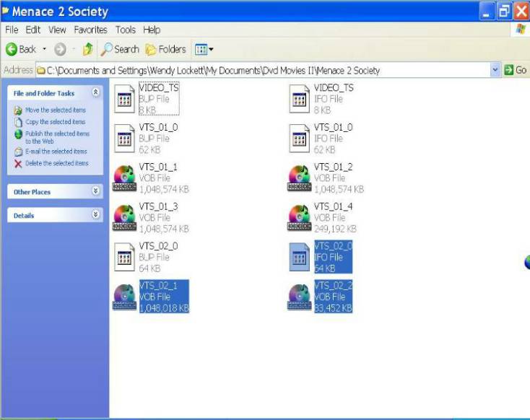Click the highlighted VTS_02_1 file name
Image resolution: width=530 pixels, height=420 pixels.
pyautogui.click(x=159, y=286)
